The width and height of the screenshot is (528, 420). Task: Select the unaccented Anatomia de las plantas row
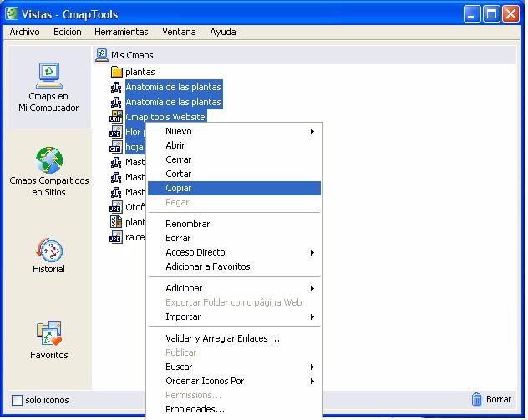tap(174, 87)
